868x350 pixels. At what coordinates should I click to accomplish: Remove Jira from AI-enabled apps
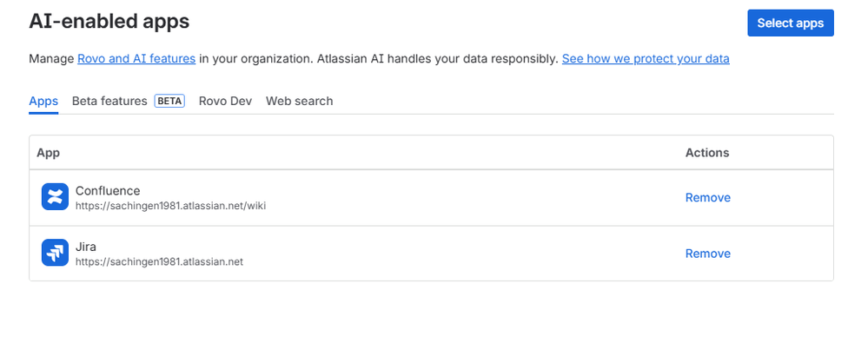pyautogui.click(x=707, y=254)
